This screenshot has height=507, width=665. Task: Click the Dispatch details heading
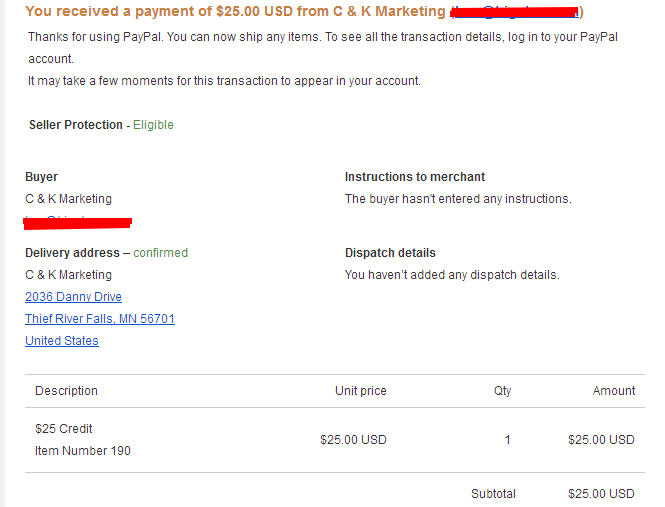click(x=390, y=253)
